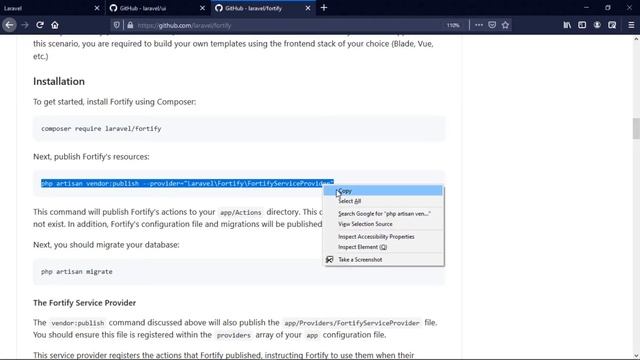The width and height of the screenshot is (640, 360).
Task: Reload the current page
Action: pyautogui.click(x=40, y=25)
